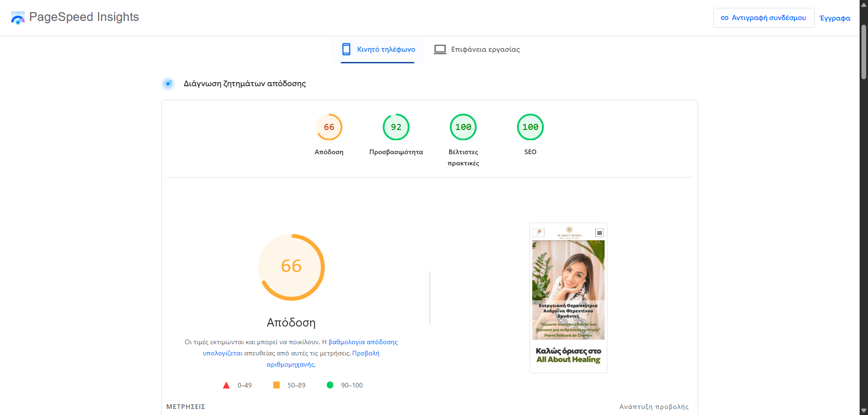Switch to the Επιφάνεια εργασίας tab
Screen dimensions: 868x415
click(x=477, y=49)
